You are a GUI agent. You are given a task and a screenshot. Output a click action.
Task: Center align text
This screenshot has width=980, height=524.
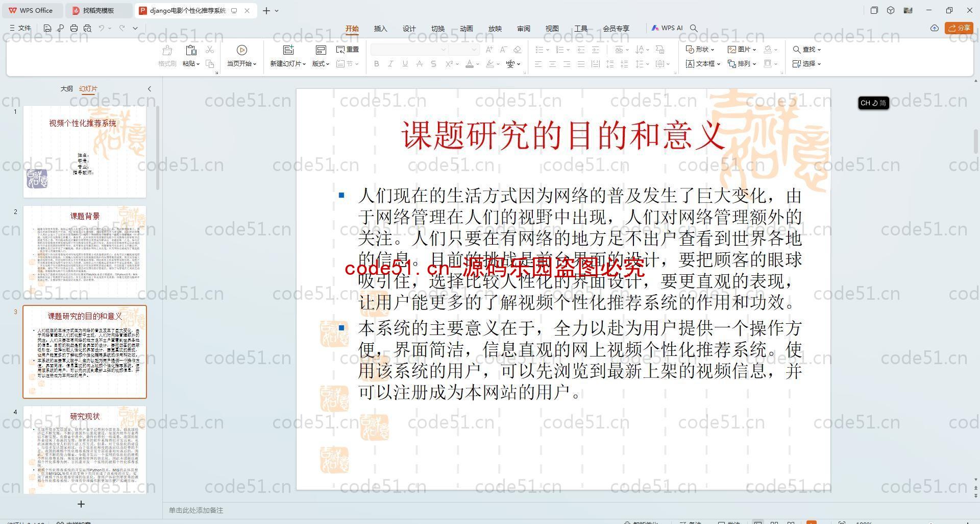pos(552,64)
